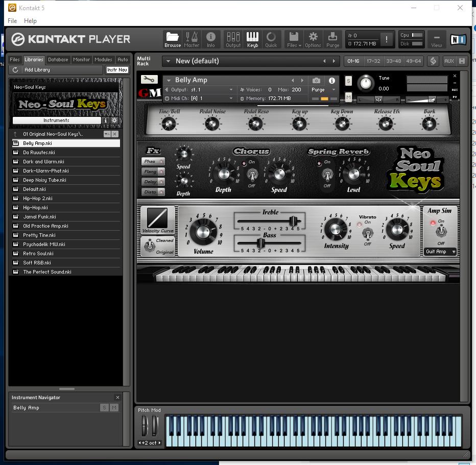Minimize view with the View icon
This screenshot has height=465, width=476.
click(437, 40)
